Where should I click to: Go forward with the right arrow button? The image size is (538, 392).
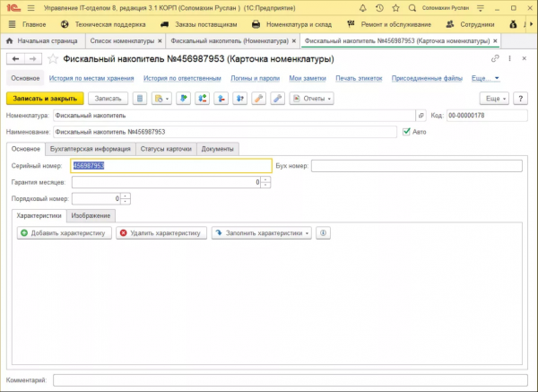tap(33, 59)
